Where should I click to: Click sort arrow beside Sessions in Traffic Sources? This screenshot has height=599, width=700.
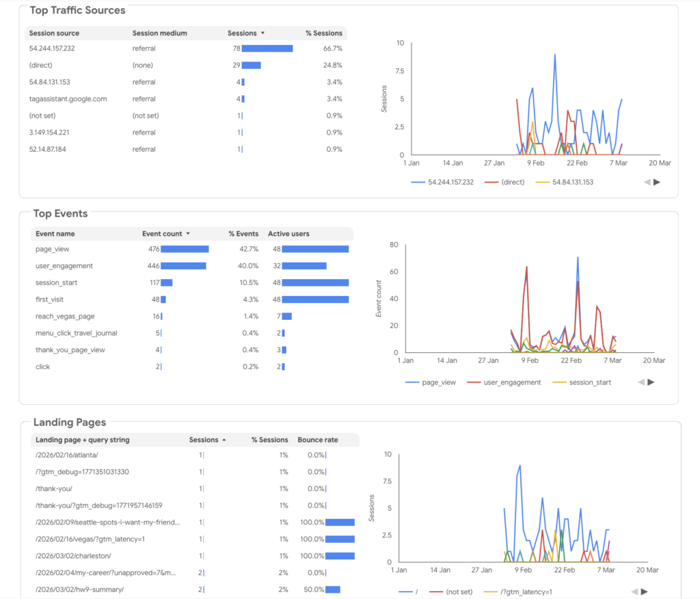(262, 33)
